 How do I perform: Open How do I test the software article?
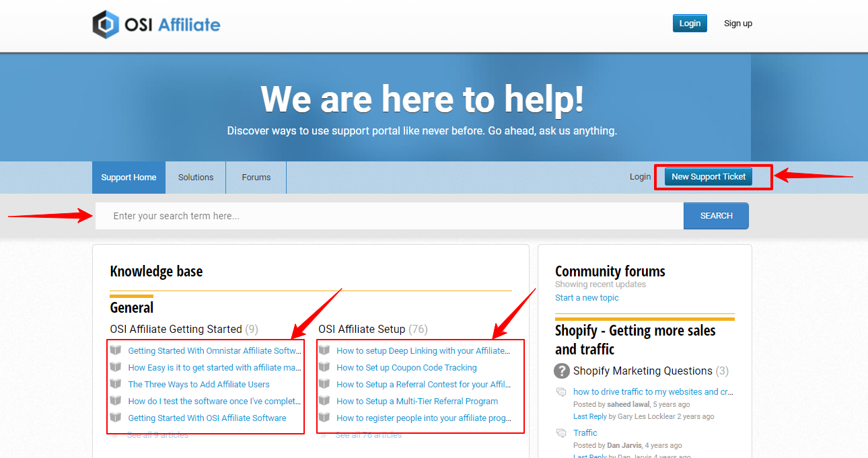point(215,401)
